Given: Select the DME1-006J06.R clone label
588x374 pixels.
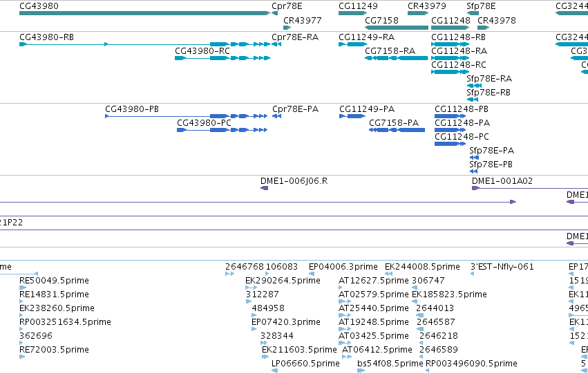Looking at the screenshot, I should [x=294, y=181].
